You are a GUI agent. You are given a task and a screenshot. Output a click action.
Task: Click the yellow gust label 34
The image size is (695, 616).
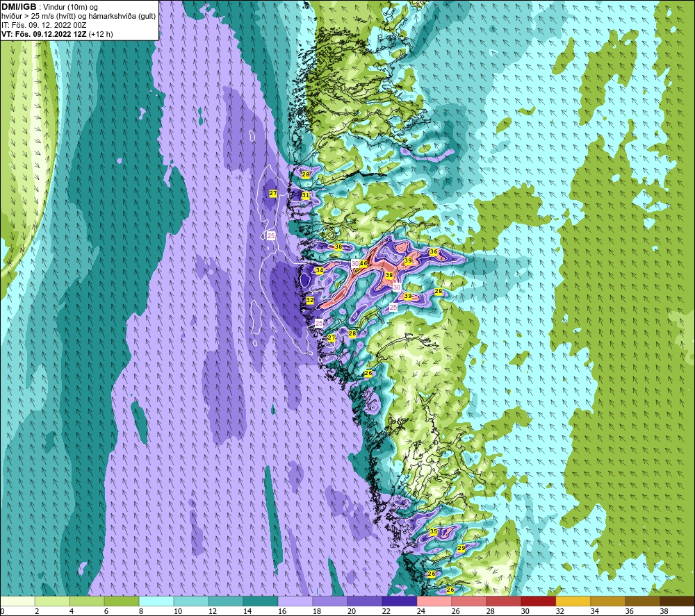320,270
